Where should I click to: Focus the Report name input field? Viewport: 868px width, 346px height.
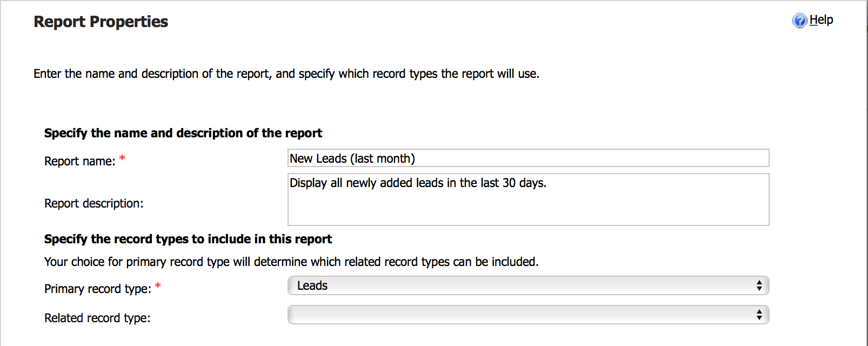[x=528, y=158]
